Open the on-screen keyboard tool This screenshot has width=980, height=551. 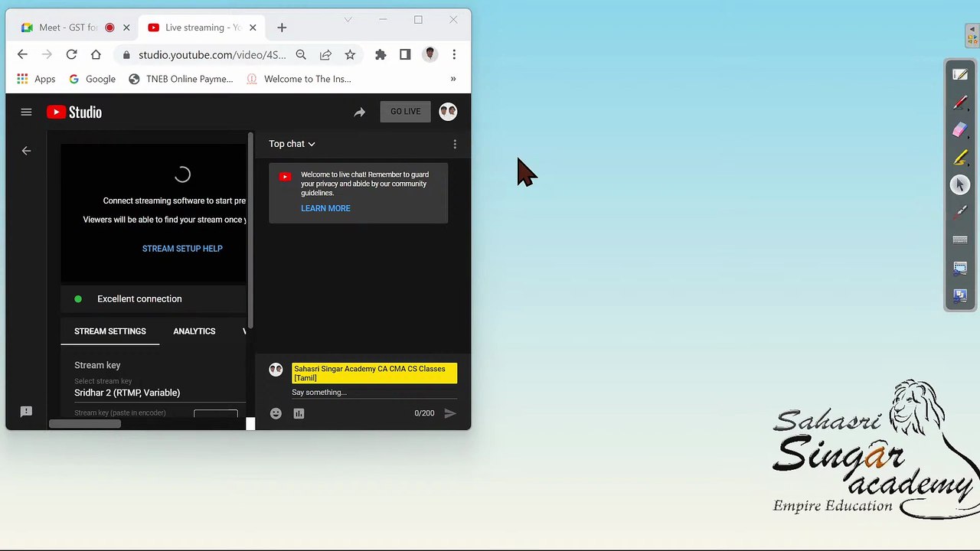960,240
